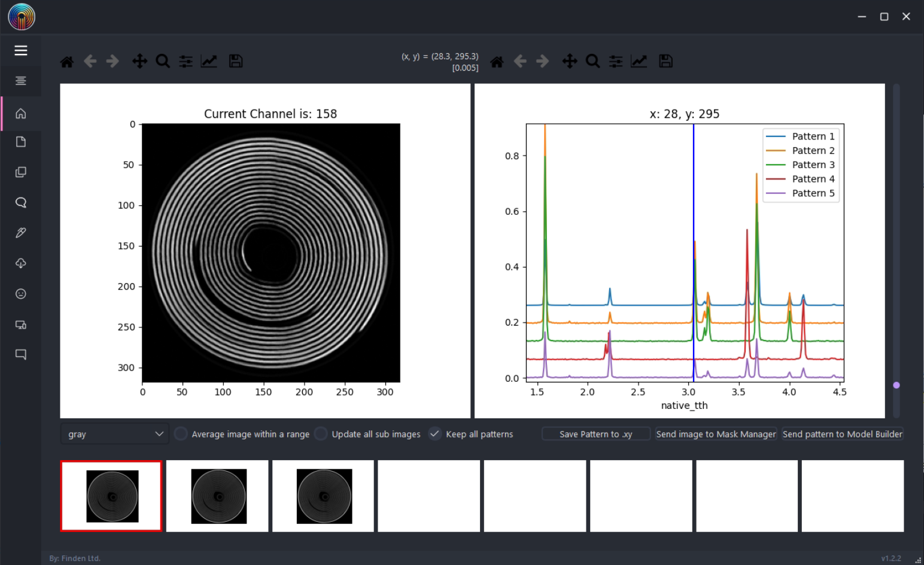The image size is (924, 565).
Task: Click Send image to Mask Manager
Action: [x=716, y=434]
